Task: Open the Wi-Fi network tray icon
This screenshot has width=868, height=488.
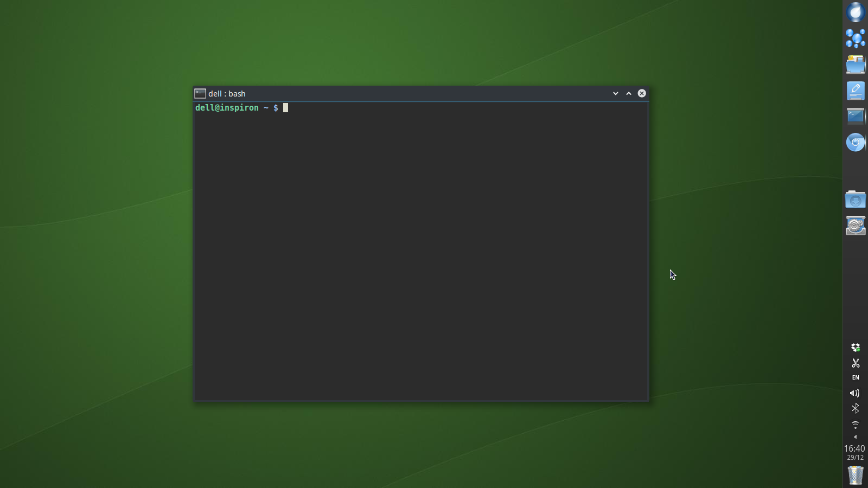Action: (x=856, y=424)
